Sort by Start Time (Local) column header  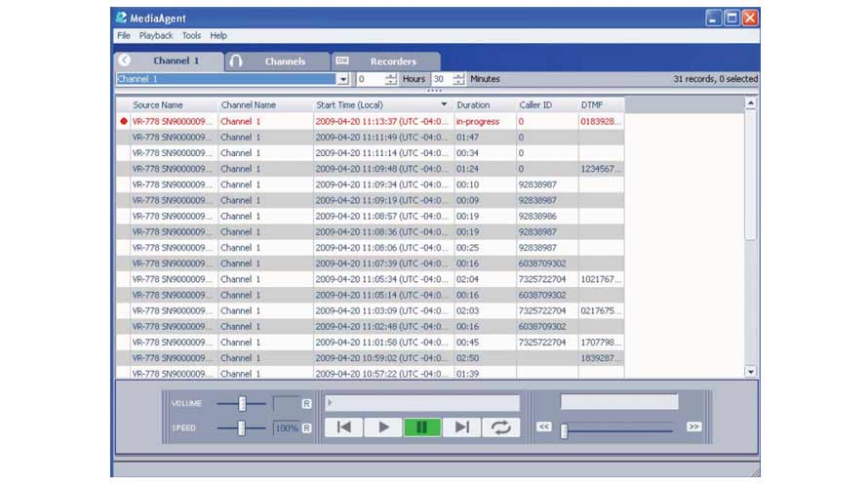[x=383, y=104]
